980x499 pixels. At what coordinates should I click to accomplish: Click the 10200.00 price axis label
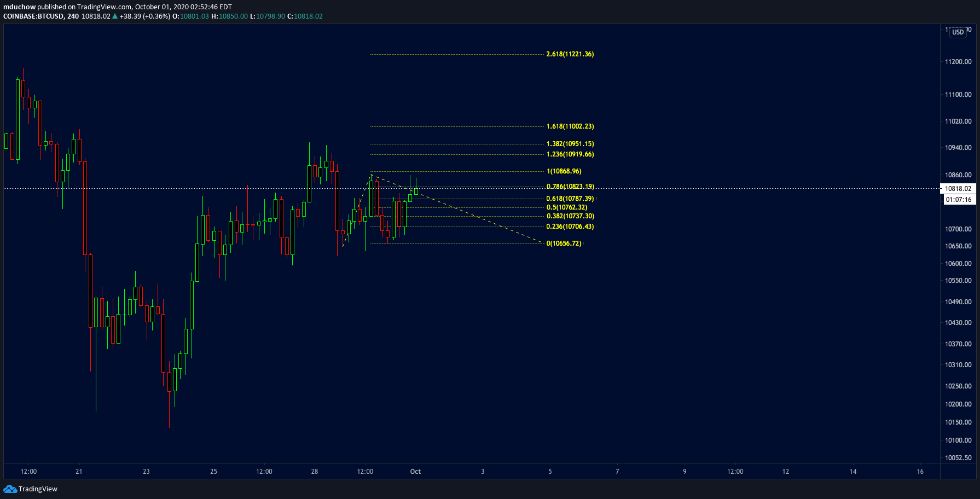[958, 404]
